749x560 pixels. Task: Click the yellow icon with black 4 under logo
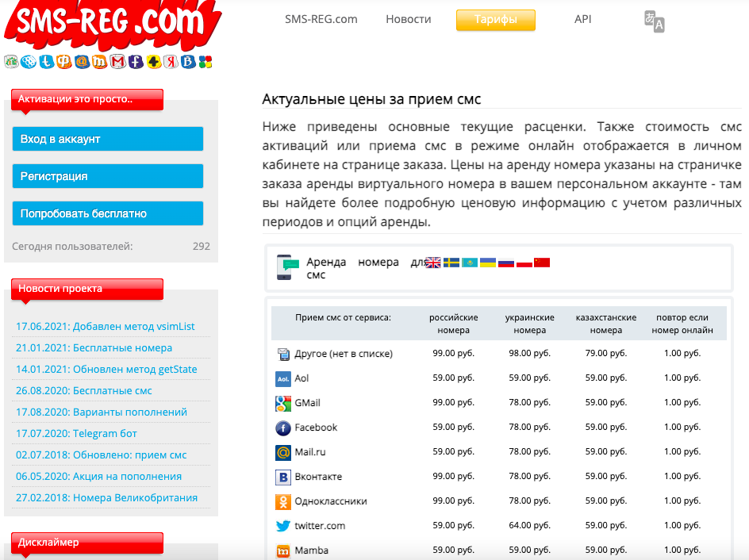pos(154,62)
